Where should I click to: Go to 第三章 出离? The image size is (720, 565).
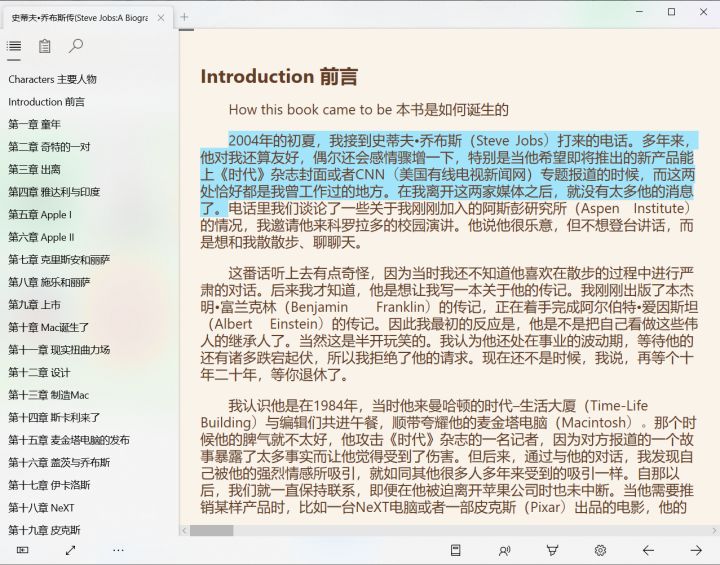click(34, 169)
